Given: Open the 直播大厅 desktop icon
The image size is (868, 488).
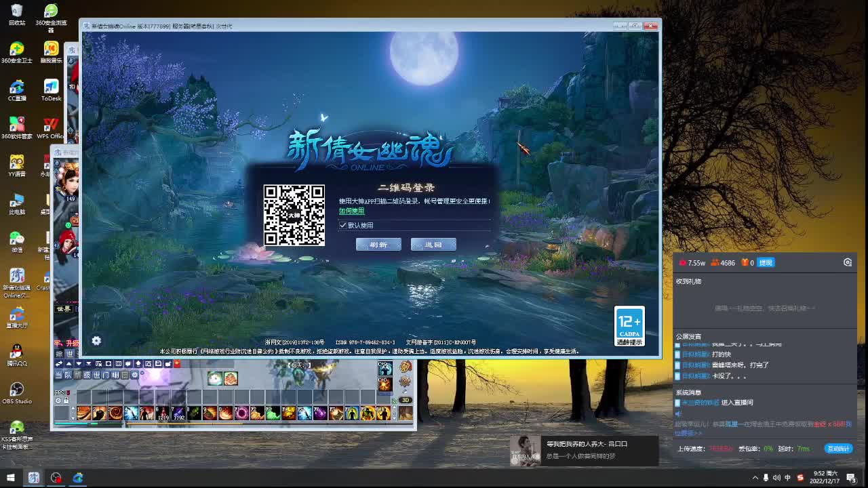Looking at the screenshot, I should tap(17, 317).
